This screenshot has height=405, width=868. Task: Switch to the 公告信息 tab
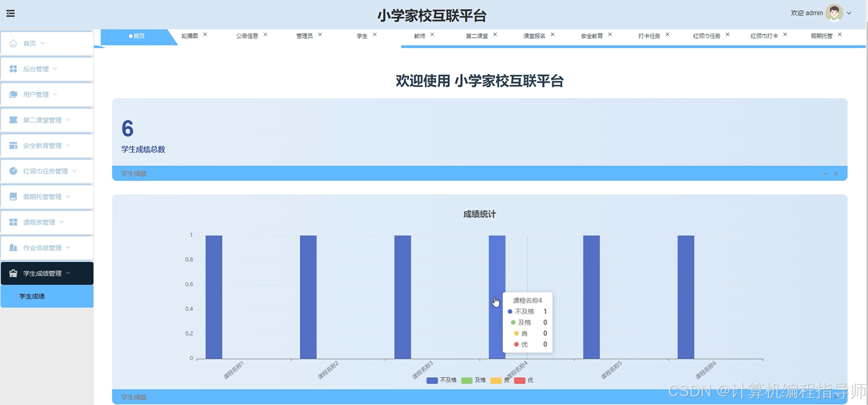[x=247, y=36]
